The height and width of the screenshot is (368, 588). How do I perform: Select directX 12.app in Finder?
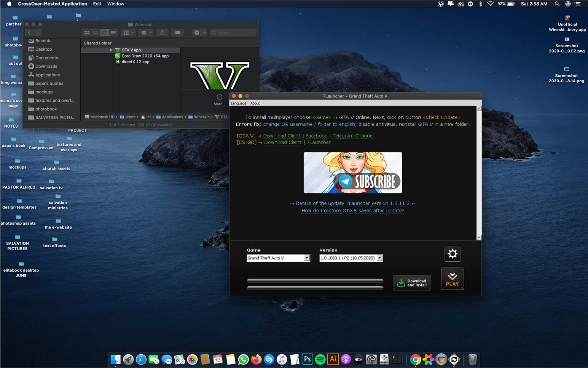[135, 62]
